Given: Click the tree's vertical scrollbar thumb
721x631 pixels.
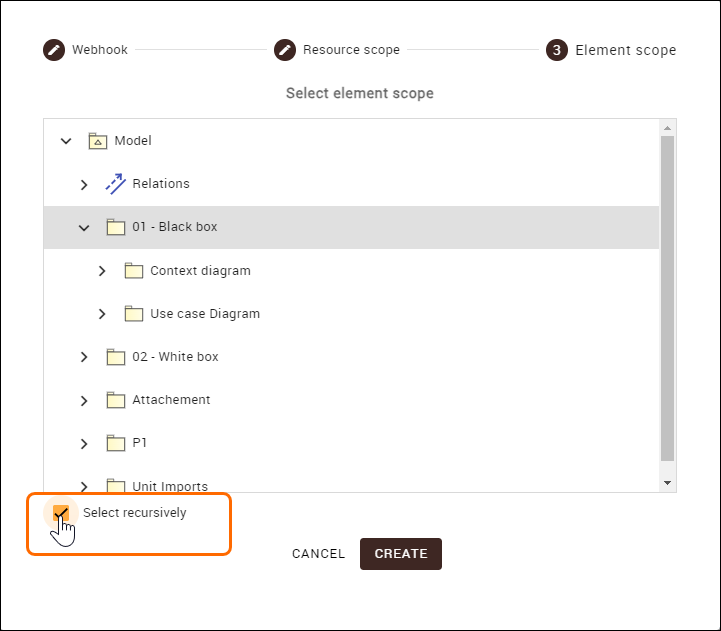Looking at the screenshot, I should pyautogui.click(x=668, y=300).
